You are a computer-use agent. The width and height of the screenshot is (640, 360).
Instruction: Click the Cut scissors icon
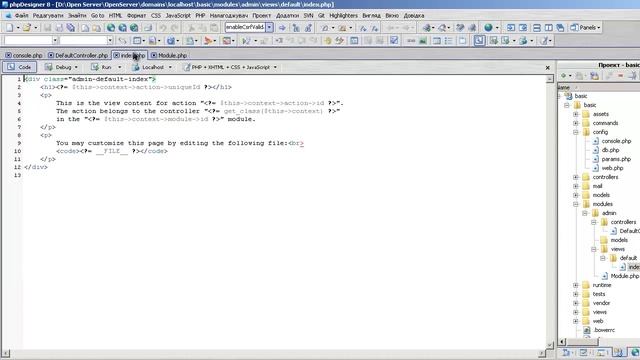pyautogui.click(x=191, y=28)
